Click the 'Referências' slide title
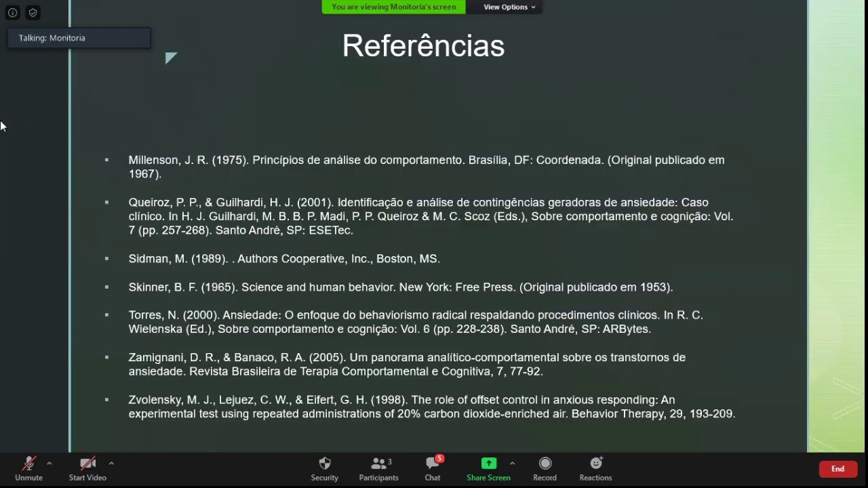This screenshot has height=488, width=868. pos(423,46)
